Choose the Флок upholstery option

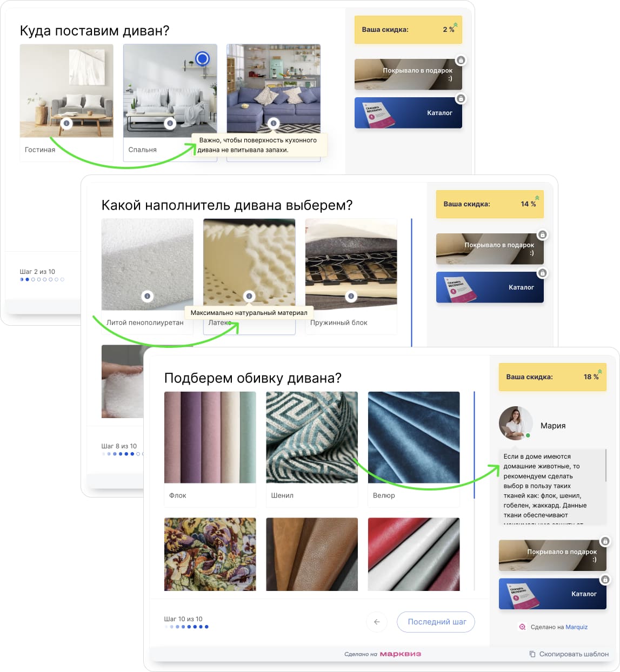pos(210,449)
